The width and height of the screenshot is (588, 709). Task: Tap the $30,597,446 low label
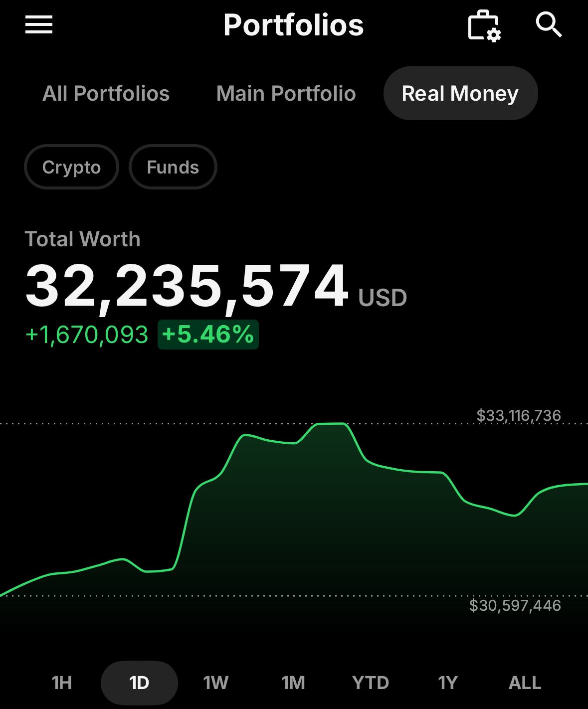point(515,606)
